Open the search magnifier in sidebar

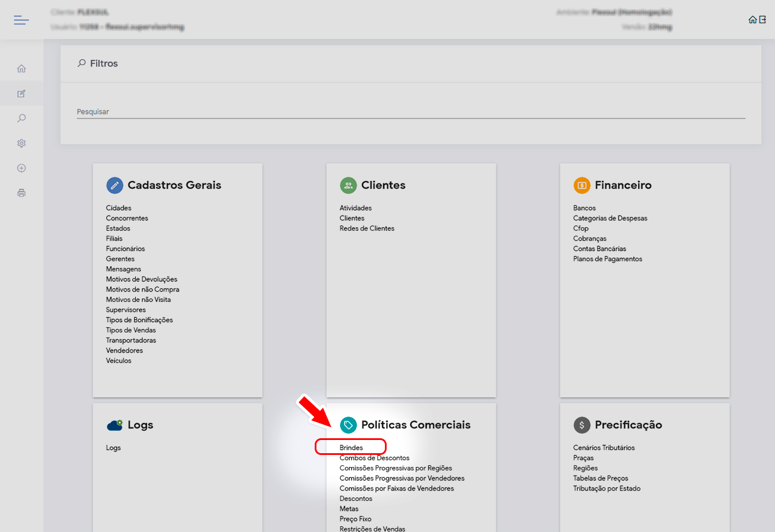pos(21,118)
